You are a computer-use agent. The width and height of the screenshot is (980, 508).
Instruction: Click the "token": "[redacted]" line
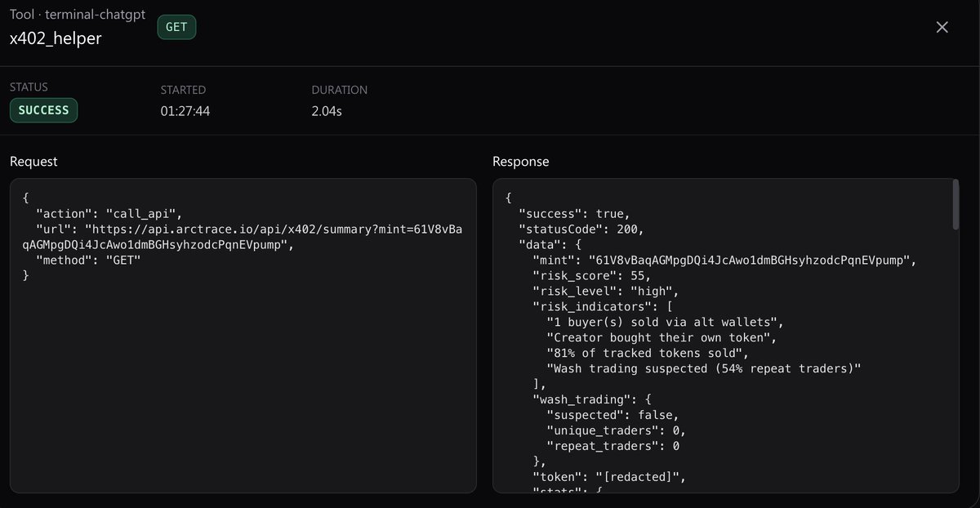coord(608,477)
